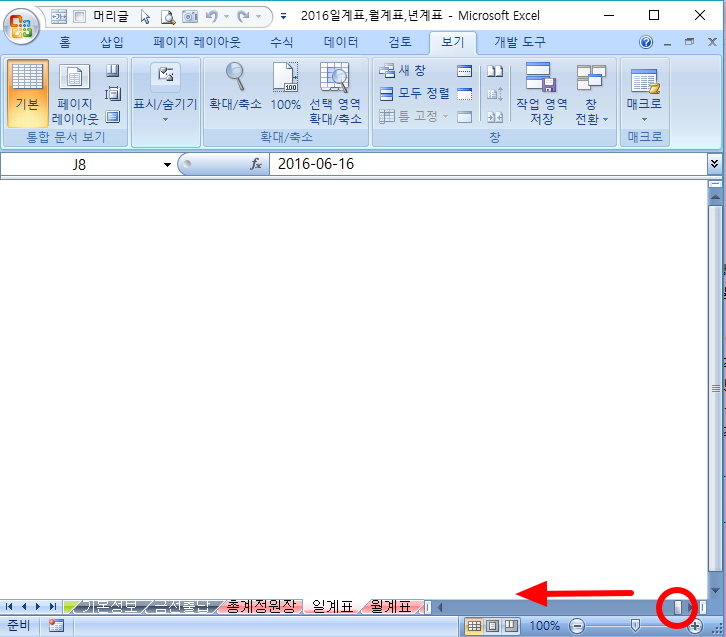Click Arrange All (모두 정렬) button
This screenshot has width=726, height=637.
click(x=415, y=93)
